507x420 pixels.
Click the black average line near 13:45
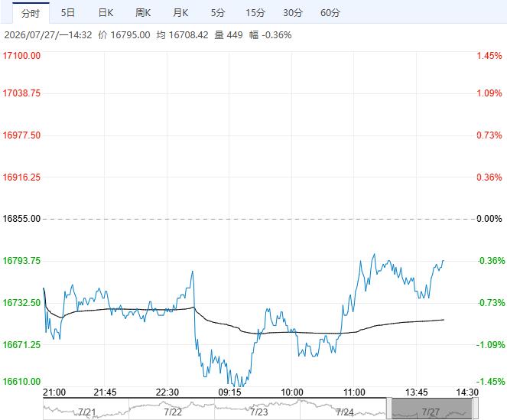(x=417, y=321)
